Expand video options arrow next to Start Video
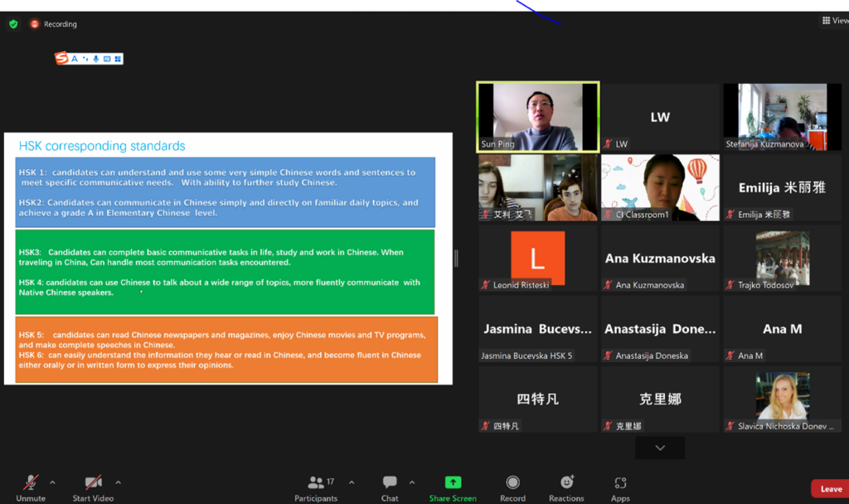The height and width of the screenshot is (504, 849). (118, 482)
